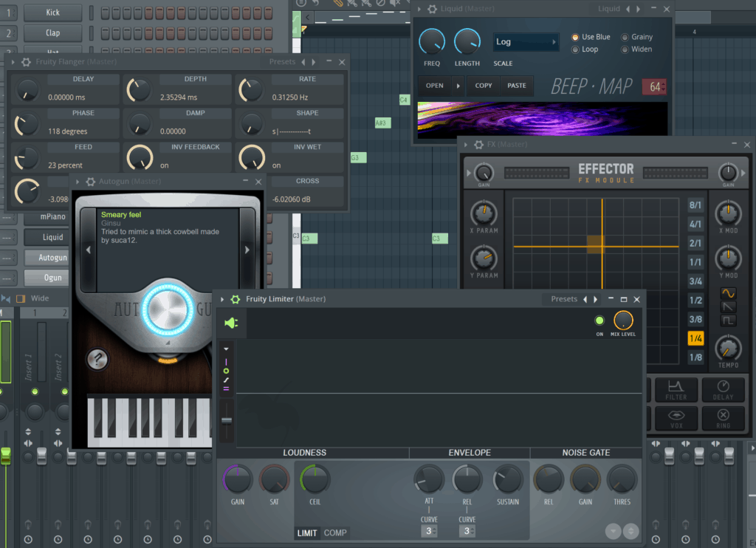Viewport: 756px width, 548px height.
Task: Click the Fruity Limiter purple vertical line icon
Action: [x=226, y=362]
